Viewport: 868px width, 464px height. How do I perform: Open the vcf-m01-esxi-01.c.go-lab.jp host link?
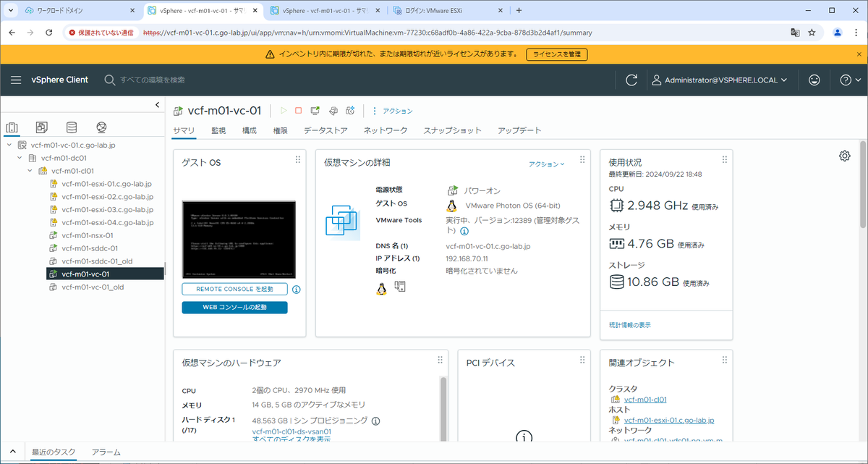point(669,420)
